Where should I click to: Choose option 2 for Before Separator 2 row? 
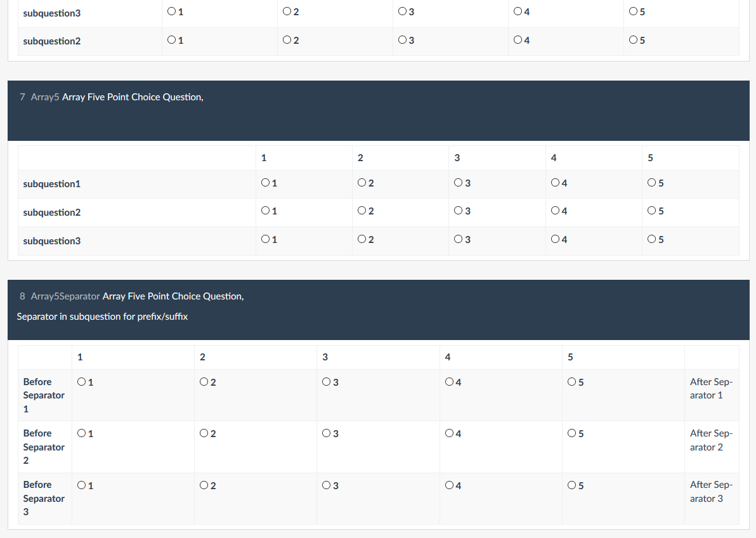(x=204, y=434)
